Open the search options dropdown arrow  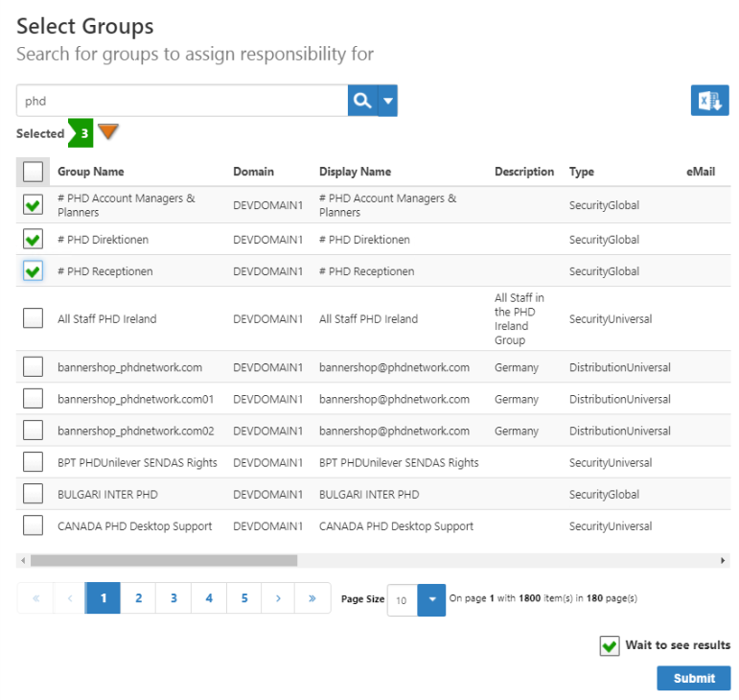click(x=388, y=101)
